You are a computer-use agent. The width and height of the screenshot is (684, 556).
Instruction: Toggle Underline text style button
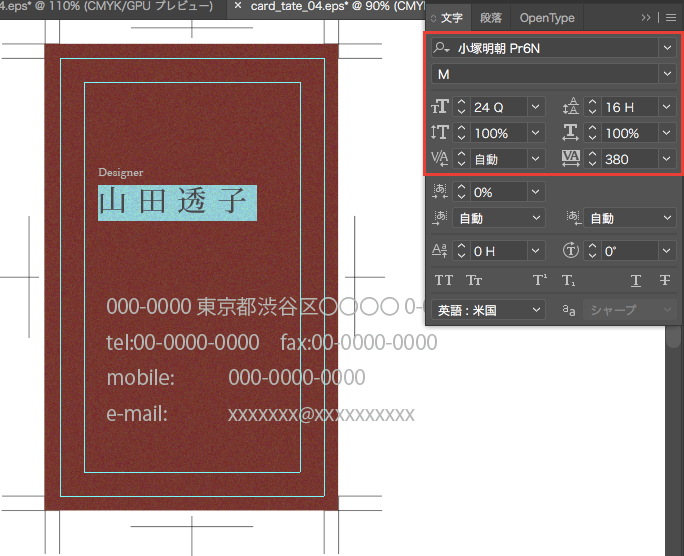pyautogui.click(x=636, y=281)
